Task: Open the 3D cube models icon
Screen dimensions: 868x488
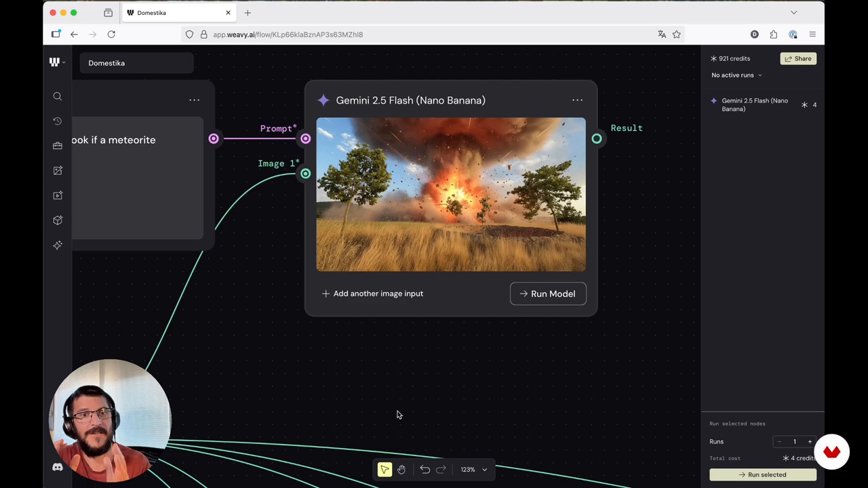Action: (x=58, y=220)
